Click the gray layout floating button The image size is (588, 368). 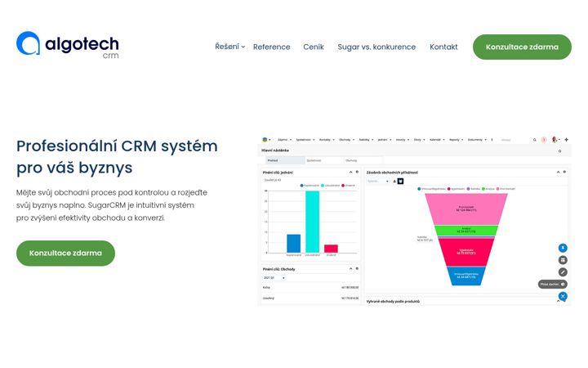pyautogui.click(x=563, y=260)
